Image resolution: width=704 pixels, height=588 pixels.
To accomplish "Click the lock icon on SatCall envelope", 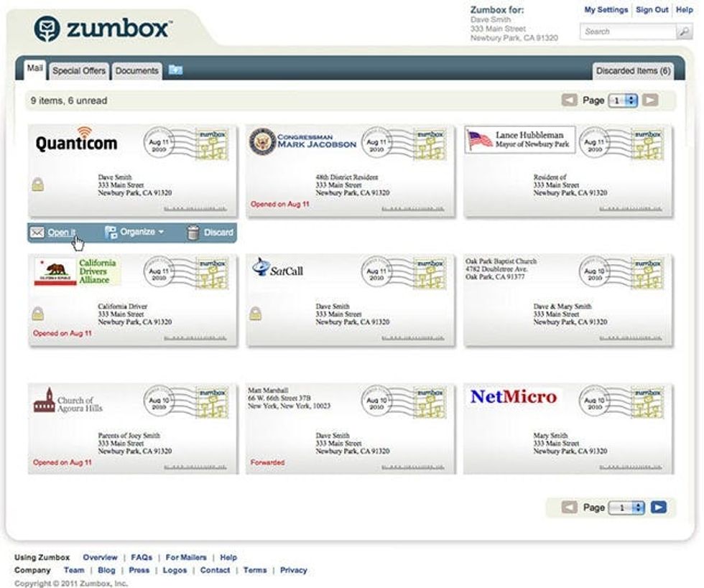I will (255, 314).
